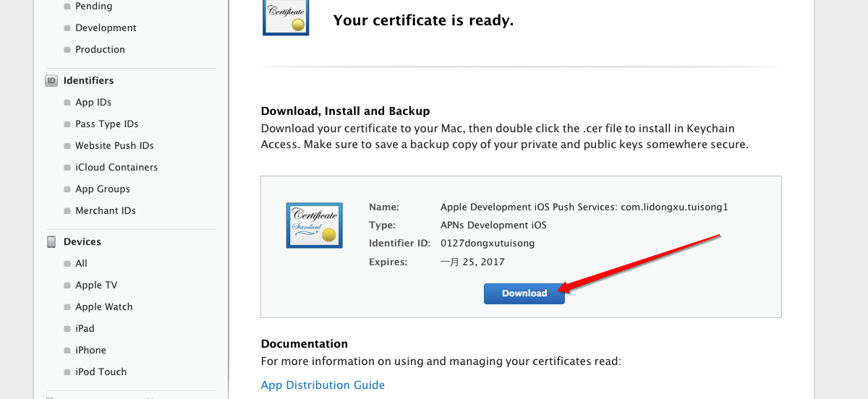Click the expiry date 一月 25, 2017

click(x=472, y=262)
